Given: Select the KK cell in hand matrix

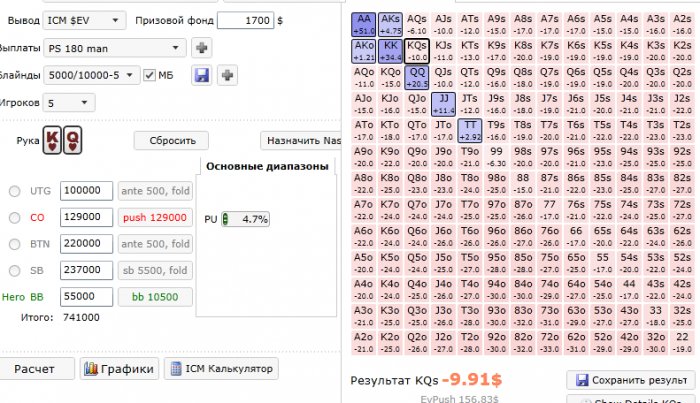Looking at the screenshot, I should pyautogui.click(x=390, y=51).
